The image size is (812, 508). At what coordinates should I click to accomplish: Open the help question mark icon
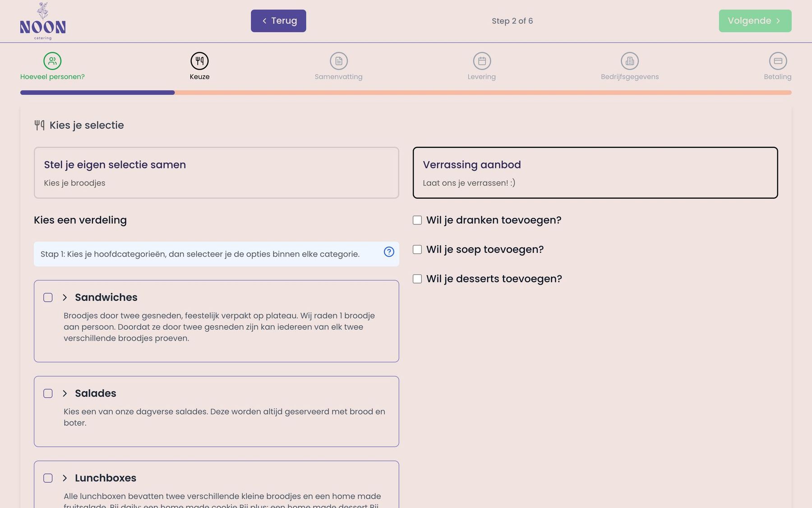(x=389, y=252)
